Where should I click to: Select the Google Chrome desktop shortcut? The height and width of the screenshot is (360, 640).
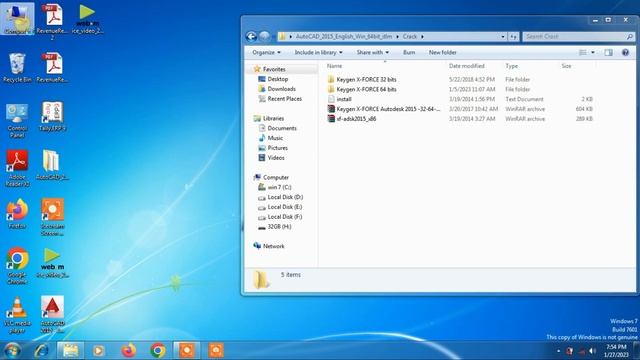pos(17,266)
